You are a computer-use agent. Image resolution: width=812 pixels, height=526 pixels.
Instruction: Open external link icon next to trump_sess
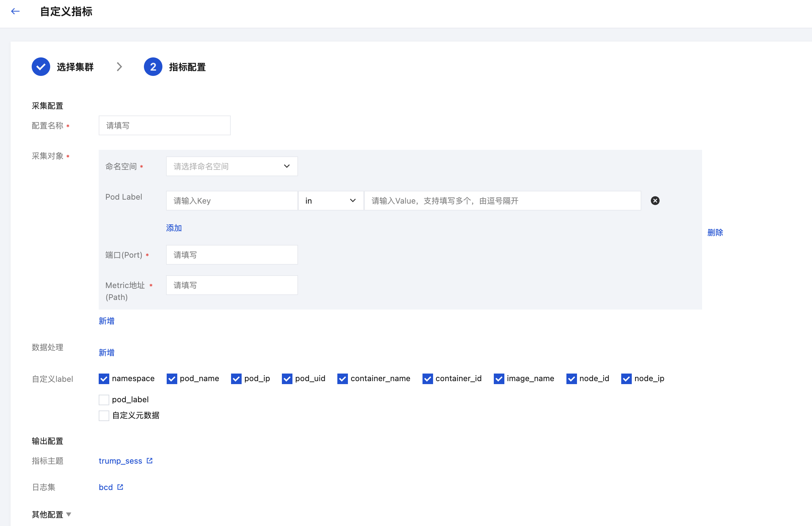[x=150, y=461]
